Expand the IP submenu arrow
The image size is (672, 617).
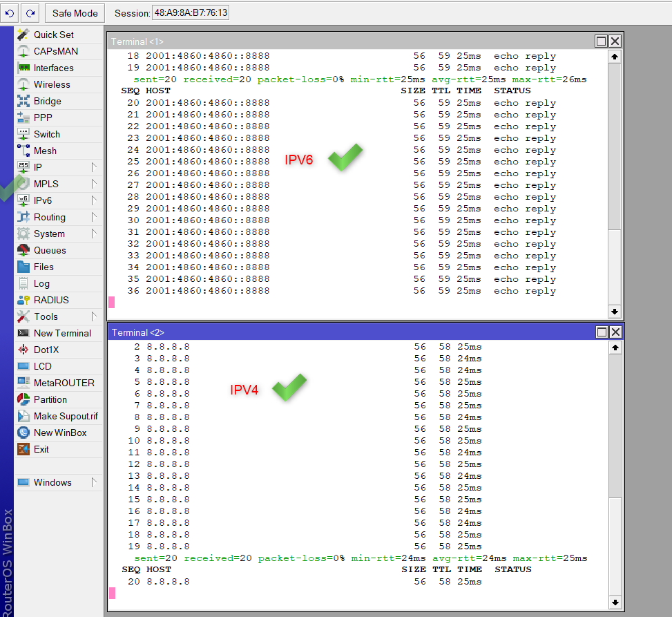[x=94, y=167]
